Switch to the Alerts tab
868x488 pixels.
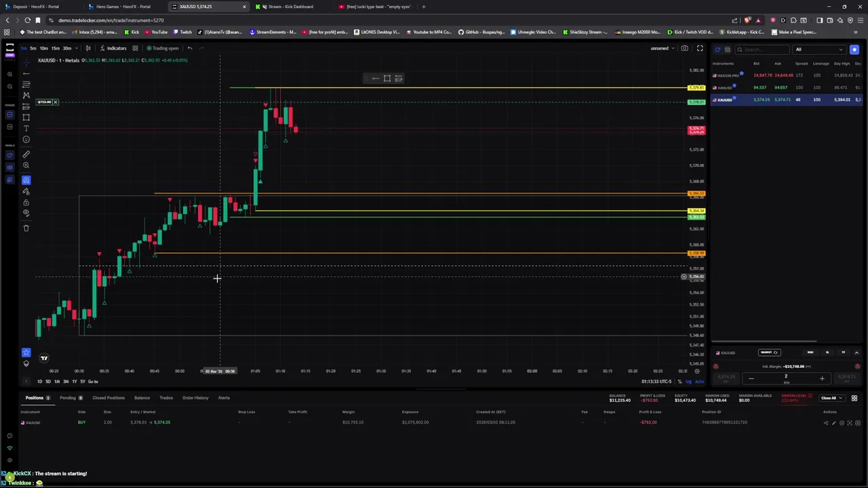[224, 398]
